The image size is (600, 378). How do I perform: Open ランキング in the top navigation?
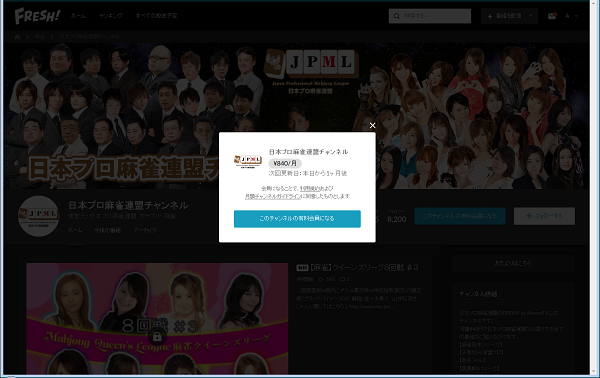pos(111,16)
